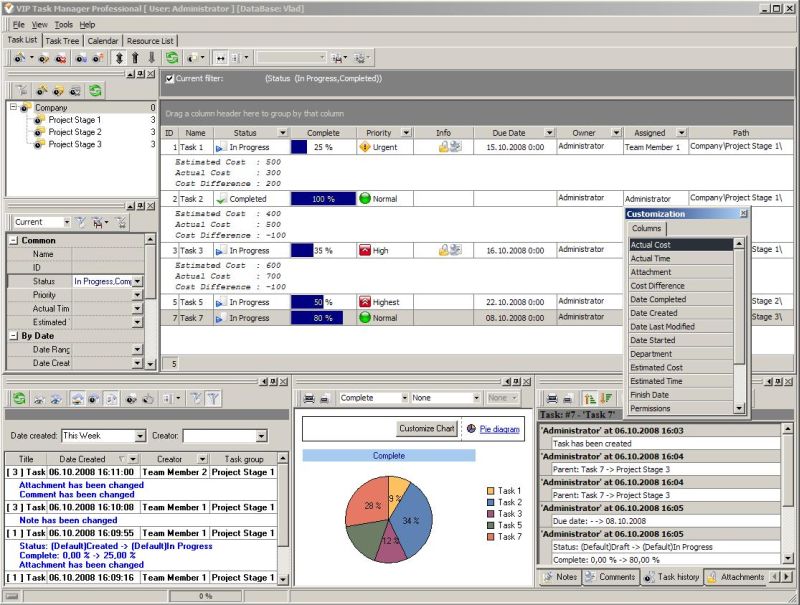Collapse the Company tree node

pyautogui.click(x=14, y=107)
